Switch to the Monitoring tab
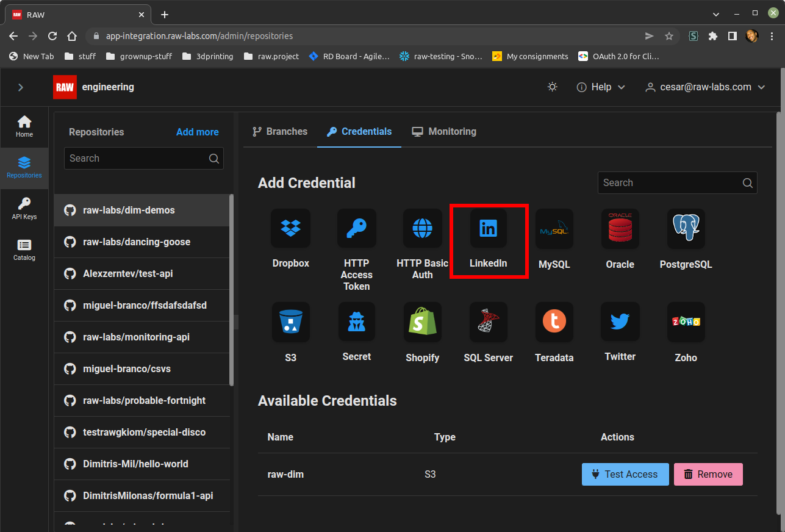The image size is (785, 532). pyautogui.click(x=444, y=131)
